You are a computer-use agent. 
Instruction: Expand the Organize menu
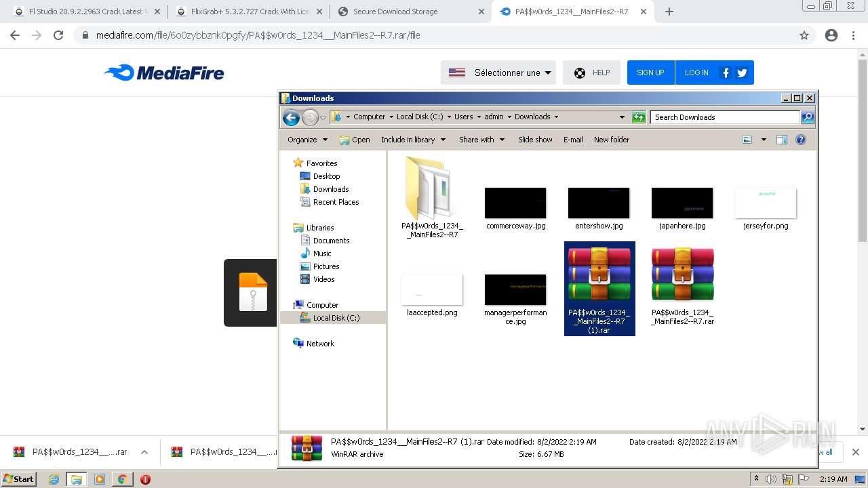tap(307, 140)
